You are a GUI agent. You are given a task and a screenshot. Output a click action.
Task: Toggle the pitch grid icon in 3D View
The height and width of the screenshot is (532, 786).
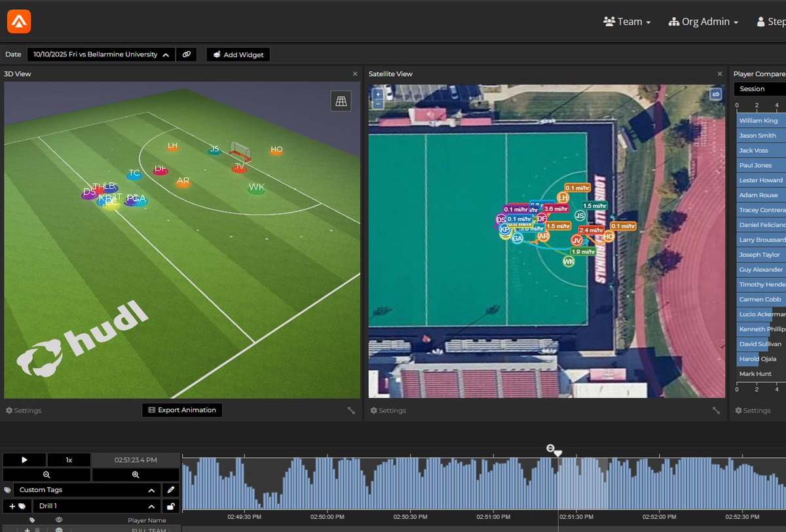[341, 100]
